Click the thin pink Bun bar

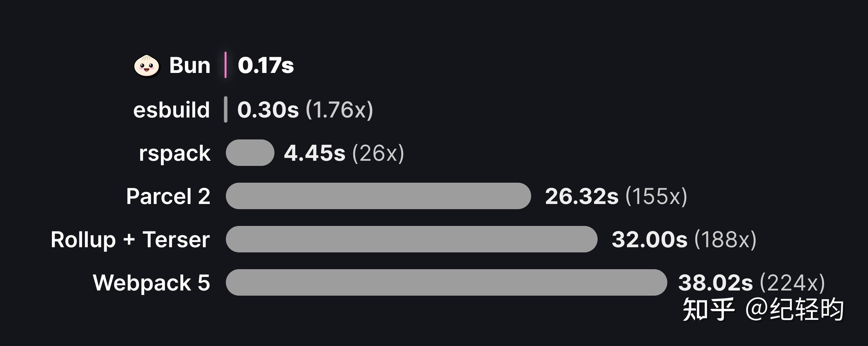pos(226,65)
